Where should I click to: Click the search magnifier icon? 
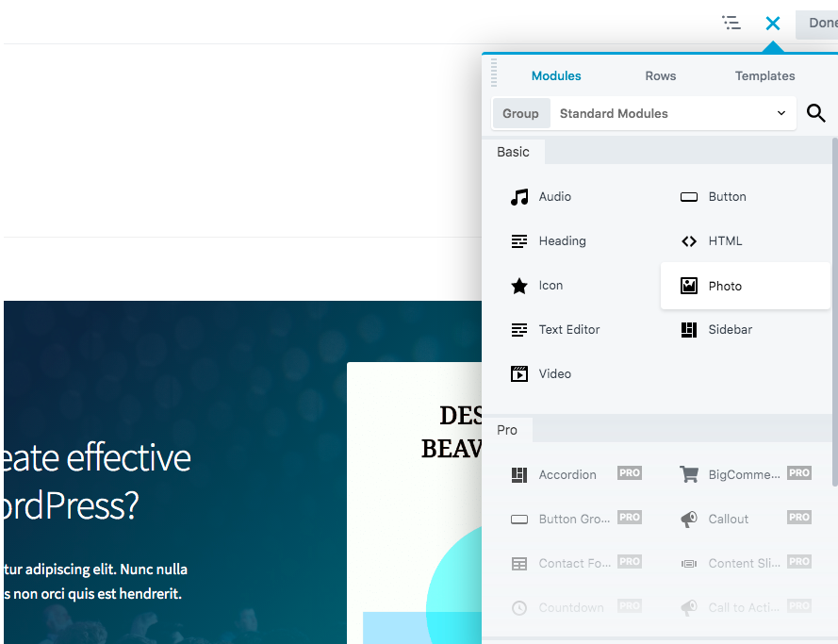[816, 113]
